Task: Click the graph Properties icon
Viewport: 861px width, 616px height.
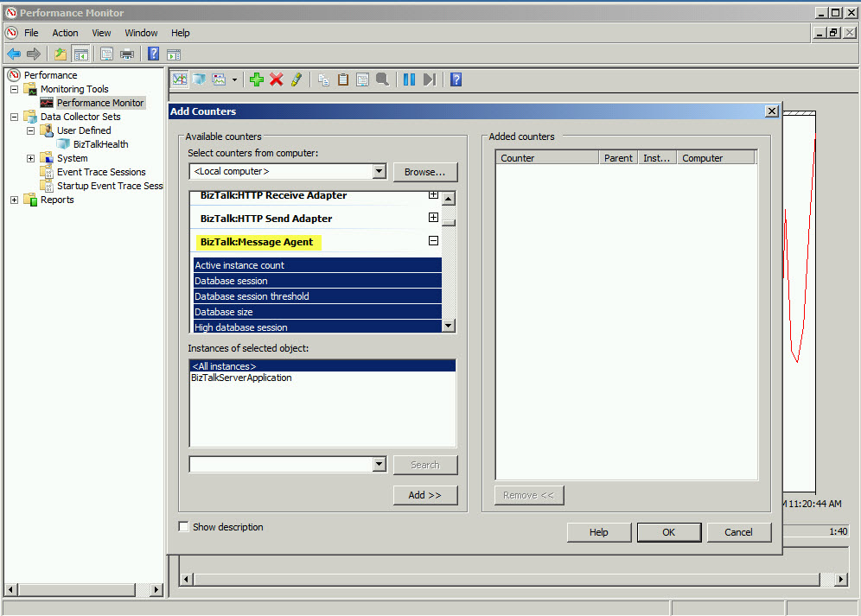Action: coord(362,79)
